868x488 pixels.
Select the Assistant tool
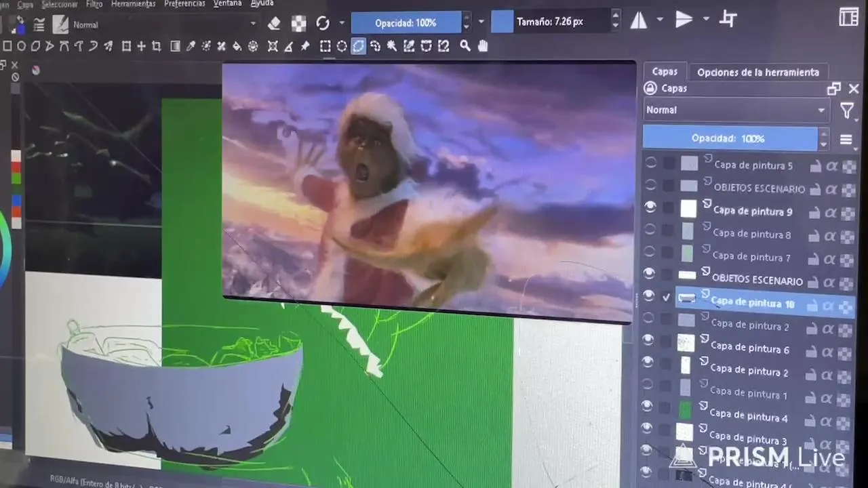point(273,46)
